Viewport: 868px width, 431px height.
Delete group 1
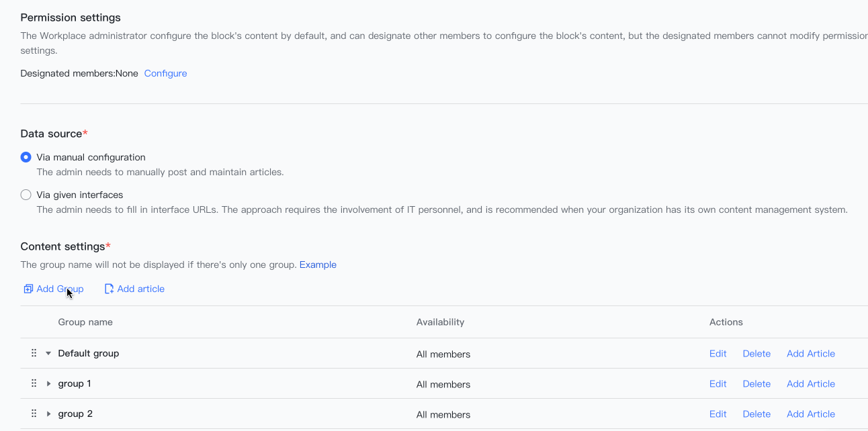pyautogui.click(x=756, y=383)
